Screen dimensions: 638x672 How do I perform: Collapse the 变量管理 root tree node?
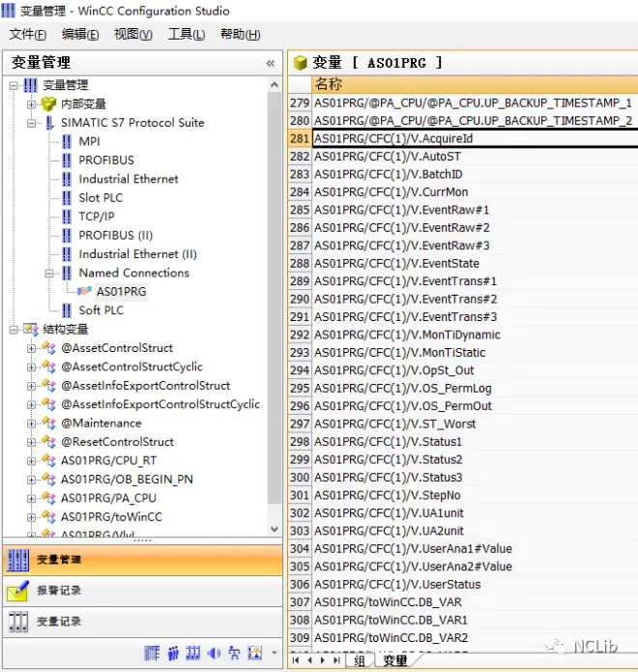coord(14,86)
